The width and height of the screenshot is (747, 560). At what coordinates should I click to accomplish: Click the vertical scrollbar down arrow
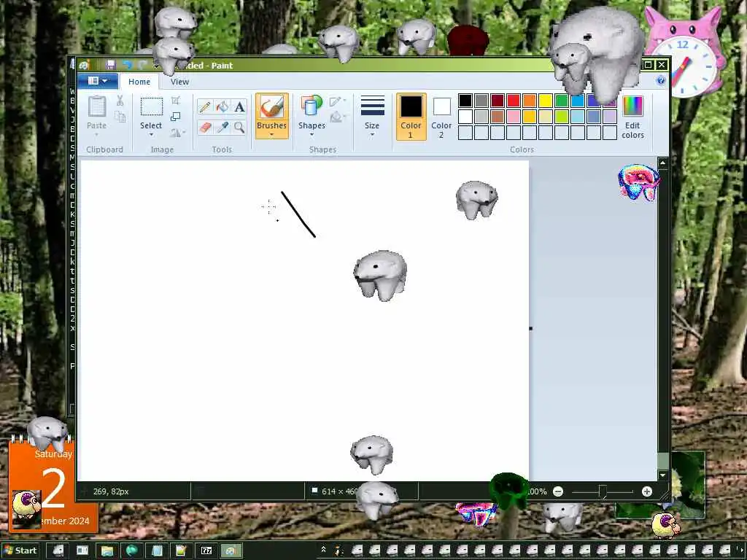coord(662,475)
